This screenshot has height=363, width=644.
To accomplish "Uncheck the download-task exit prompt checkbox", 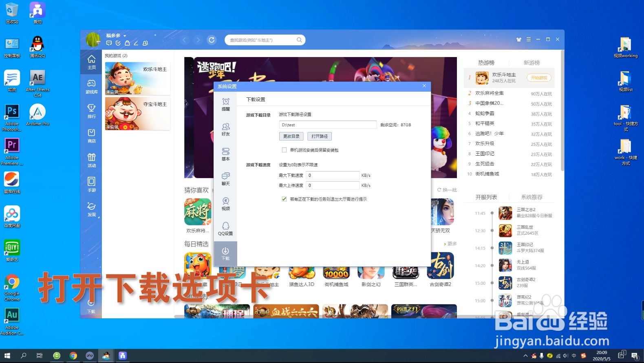I will (x=284, y=199).
